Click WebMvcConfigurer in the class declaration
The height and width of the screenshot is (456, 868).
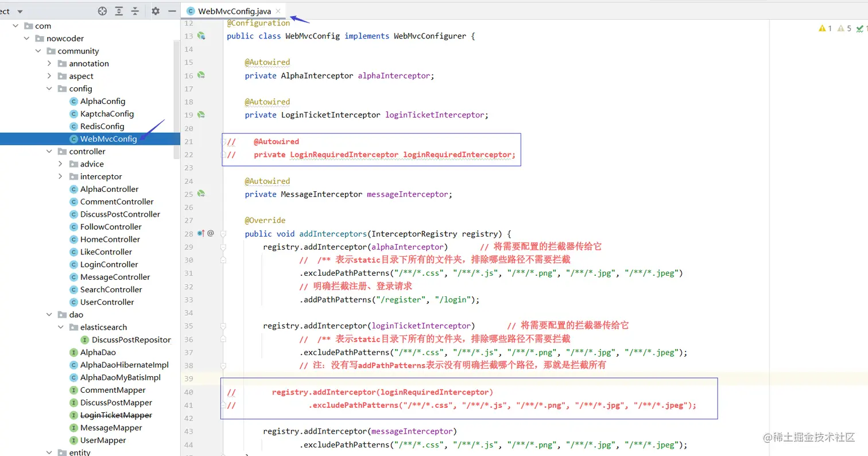tap(429, 36)
